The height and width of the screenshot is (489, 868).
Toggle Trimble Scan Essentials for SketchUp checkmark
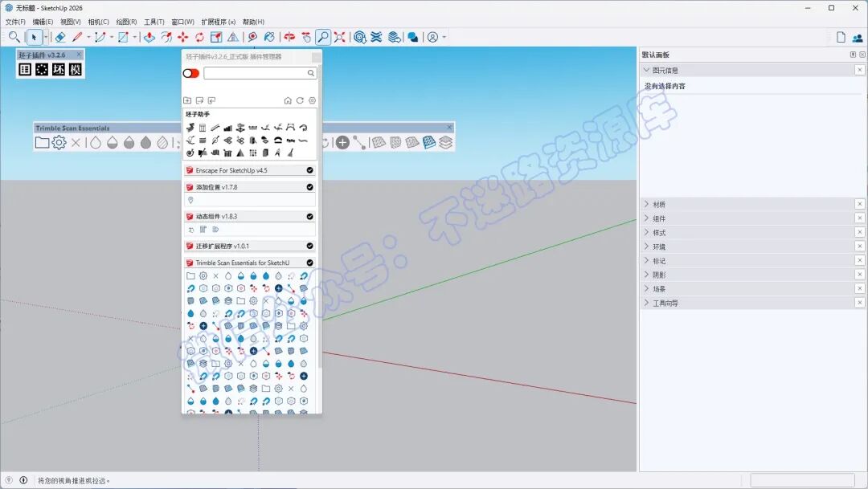click(x=309, y=263)
